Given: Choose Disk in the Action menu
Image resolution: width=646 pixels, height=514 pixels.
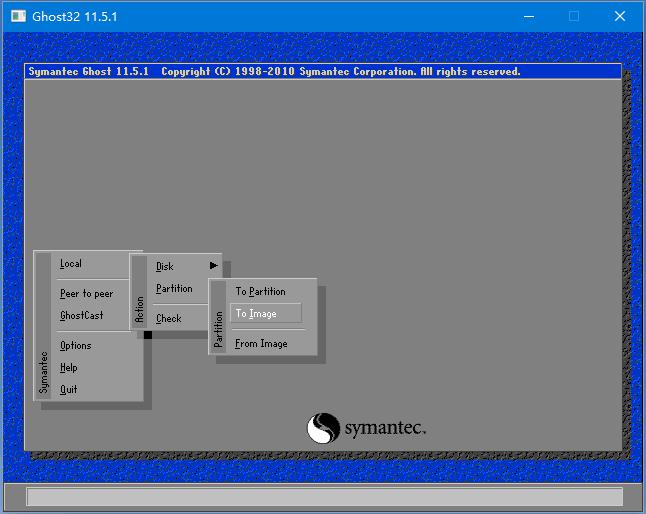Looking at the screenshot, I should [x=165, y=267].
